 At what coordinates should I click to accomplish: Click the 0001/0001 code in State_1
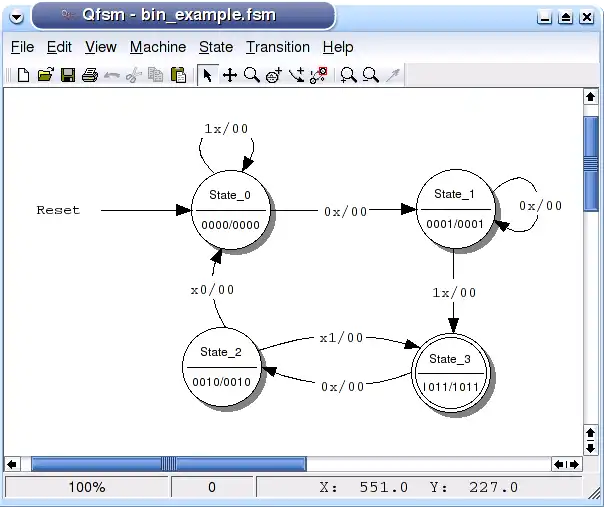click(455, 224)
